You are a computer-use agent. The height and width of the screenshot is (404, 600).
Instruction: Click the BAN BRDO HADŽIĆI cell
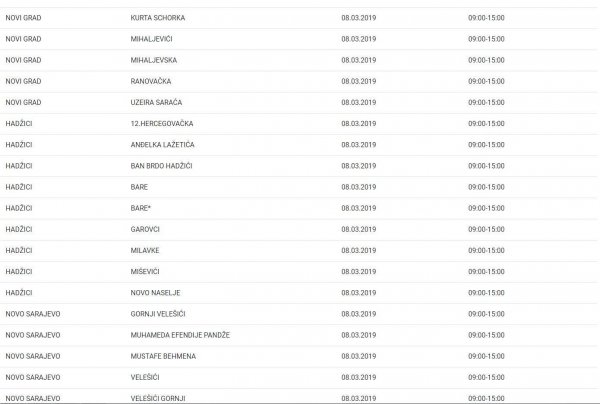161,165
